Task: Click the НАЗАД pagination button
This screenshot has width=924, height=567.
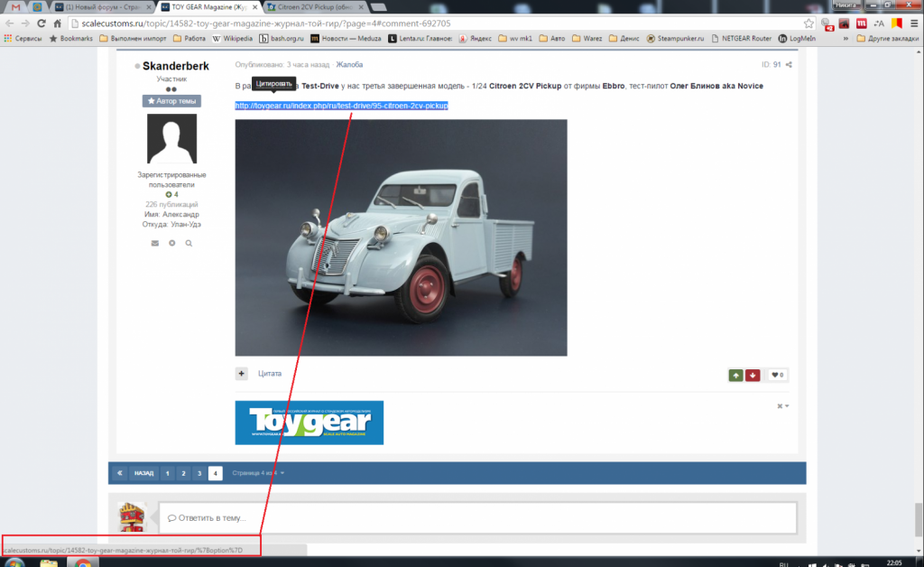Action: coord(144,473)
